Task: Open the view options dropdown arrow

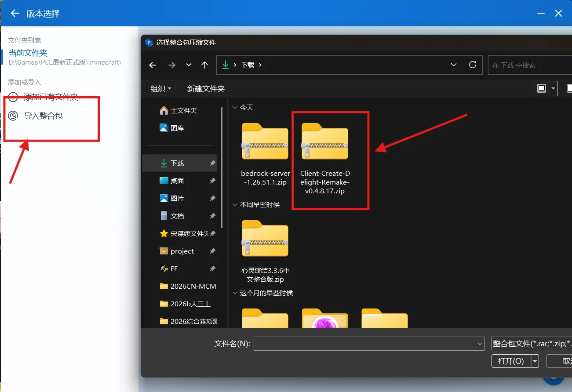Action: tap(554, 88)
